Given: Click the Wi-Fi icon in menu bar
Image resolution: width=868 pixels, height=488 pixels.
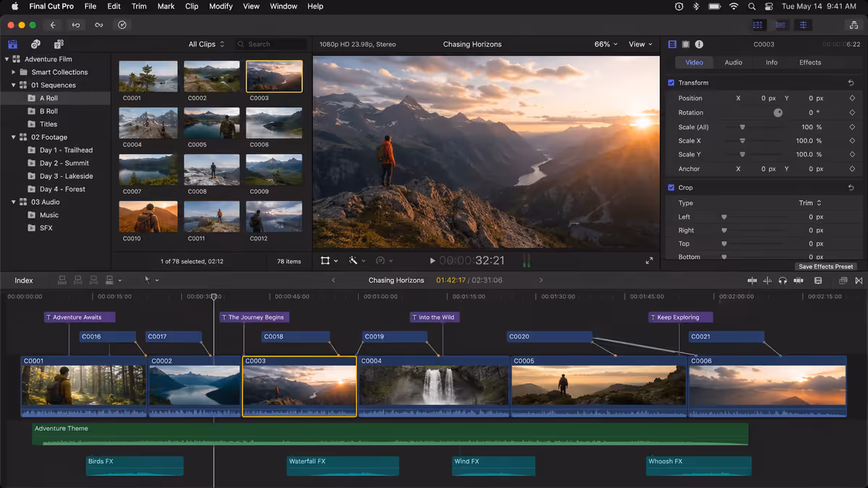Looking at the screenshot, I should tap(733, 6).
